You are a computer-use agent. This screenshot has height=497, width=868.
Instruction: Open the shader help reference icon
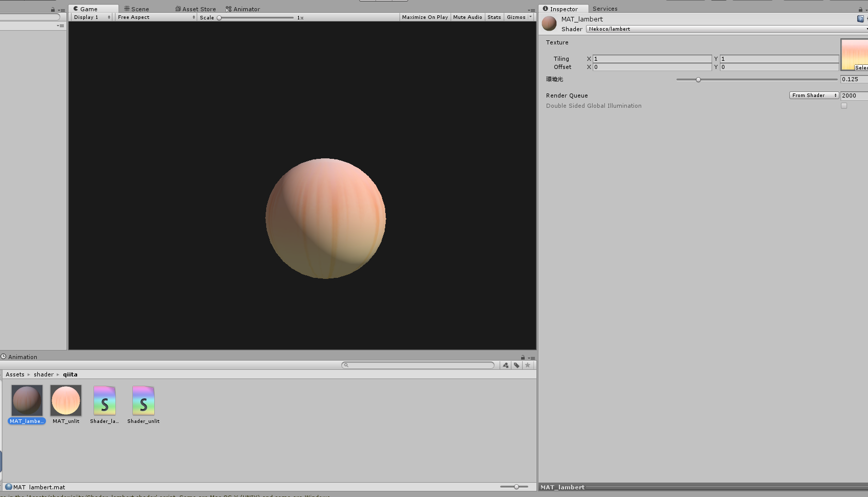(x=860, y=18)
